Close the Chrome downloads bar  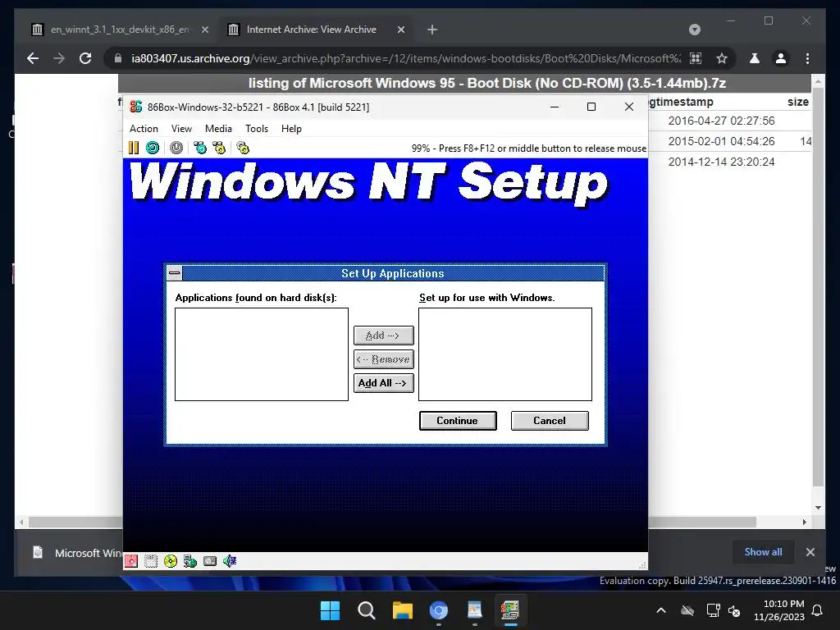click(810, 552)
